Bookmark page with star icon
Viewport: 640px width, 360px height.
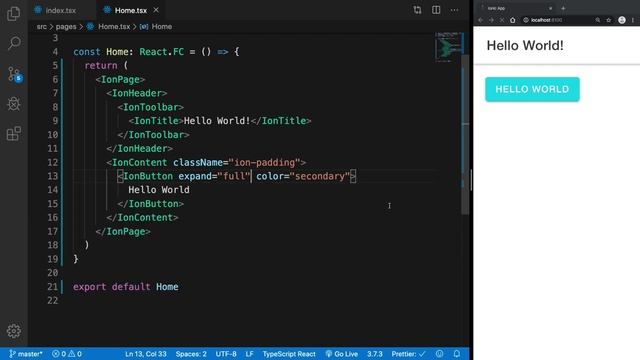tap(609, 20)
